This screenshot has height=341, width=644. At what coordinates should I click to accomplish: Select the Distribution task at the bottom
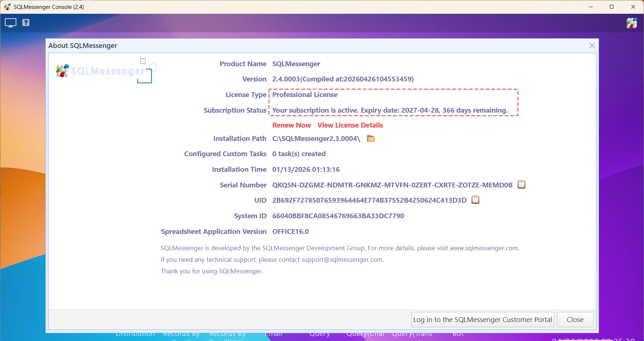point(135,334)
